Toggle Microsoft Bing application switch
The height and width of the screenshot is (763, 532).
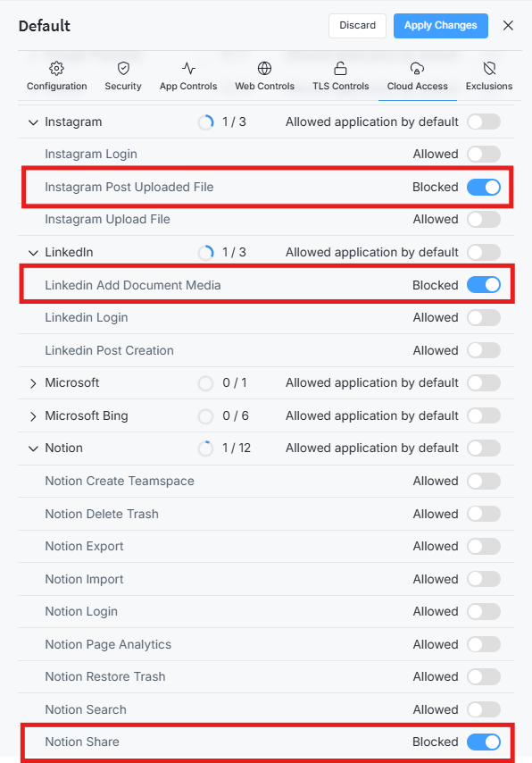click(484, 415)
